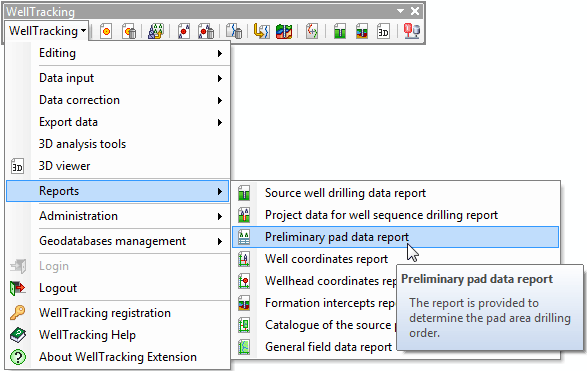
Task: Open the Editing submenu
Action: click(118, 53)
